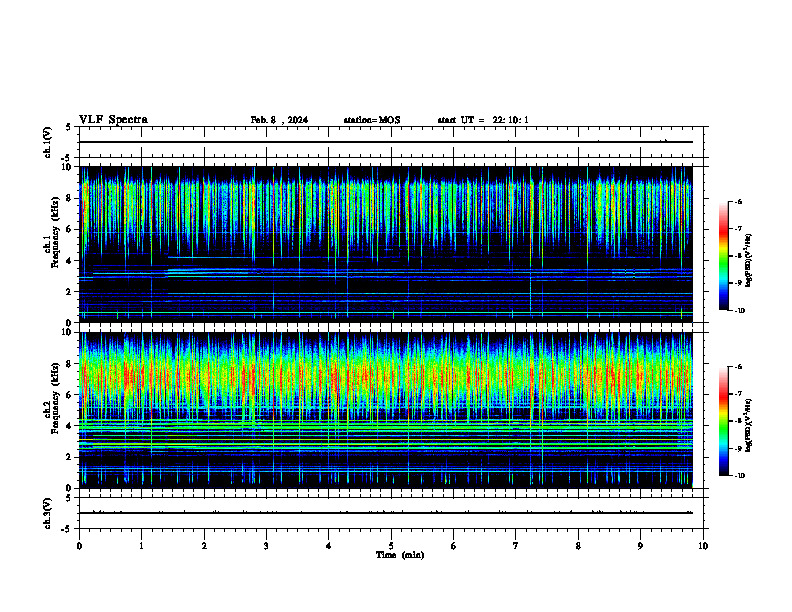Viewport: 792px width, 612px height.
Task: Select the ch.2 "Frequency (kHz)" axis label
Action: tap(56, 398)
